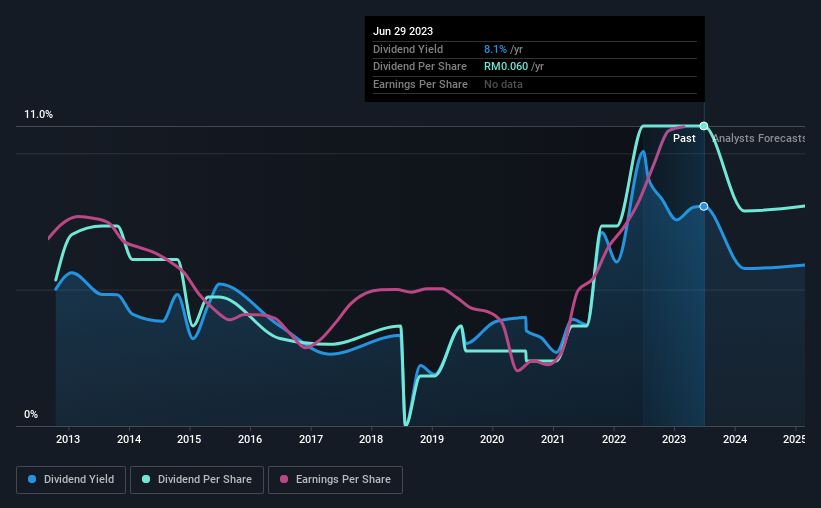The width and height of the screenshot is (821, 508).
Task: Click the 2019 x-axis year label
Action: click(x=432, y=439)
